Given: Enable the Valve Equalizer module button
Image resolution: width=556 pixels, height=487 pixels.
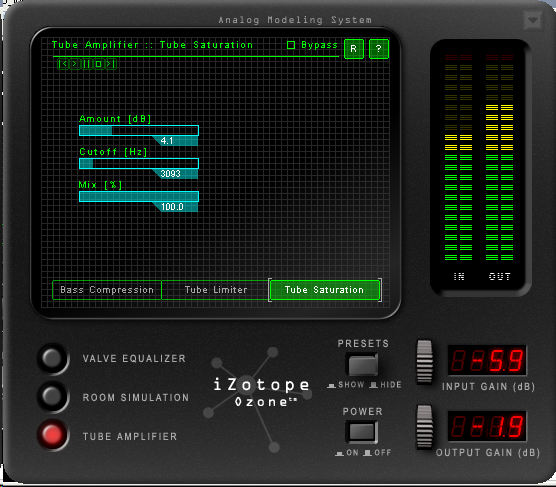Looking at the screenshot, I should (x=52, y=358).
